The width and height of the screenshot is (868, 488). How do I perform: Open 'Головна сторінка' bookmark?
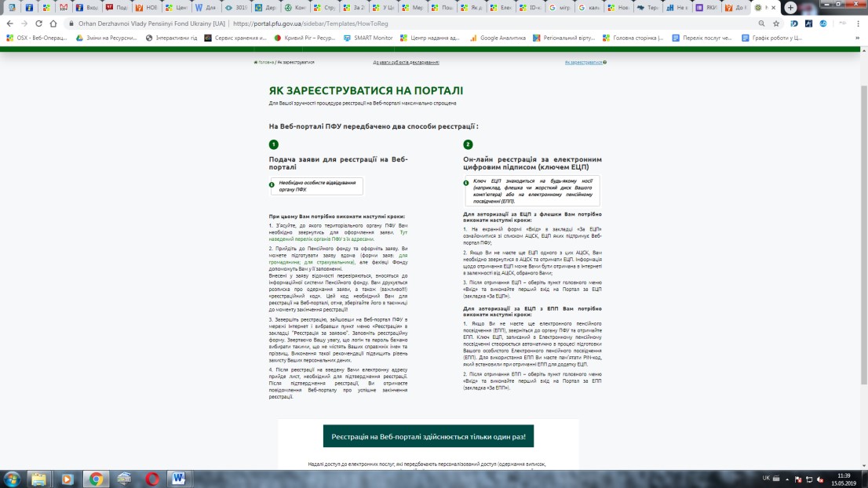[633, 38]
